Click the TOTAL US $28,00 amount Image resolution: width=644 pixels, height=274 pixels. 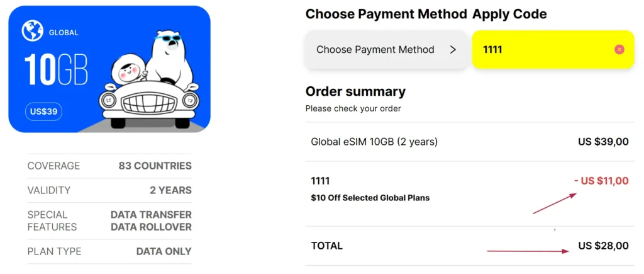[x=603, y=246]
